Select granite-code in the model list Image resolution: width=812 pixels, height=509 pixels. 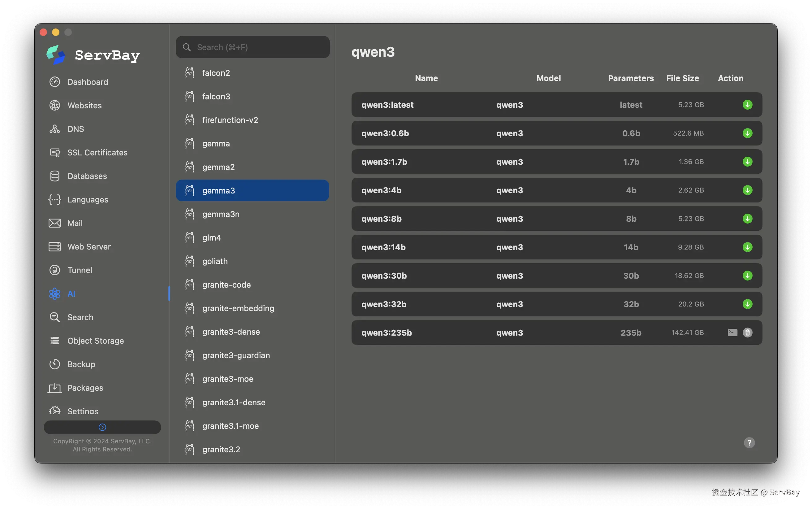(227, 285)
